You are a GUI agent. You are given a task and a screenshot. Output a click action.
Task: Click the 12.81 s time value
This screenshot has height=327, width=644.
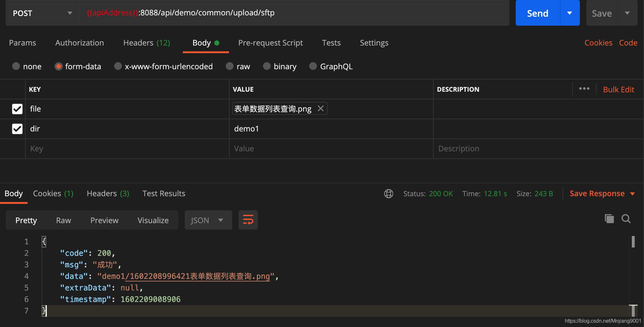point(495,194)
